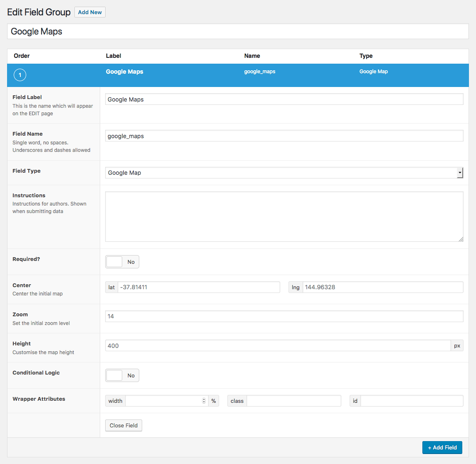The width and height of the screenshot is (476, 464).
Task: Click the Wrapper Attributes label
Action: [39, 399]
